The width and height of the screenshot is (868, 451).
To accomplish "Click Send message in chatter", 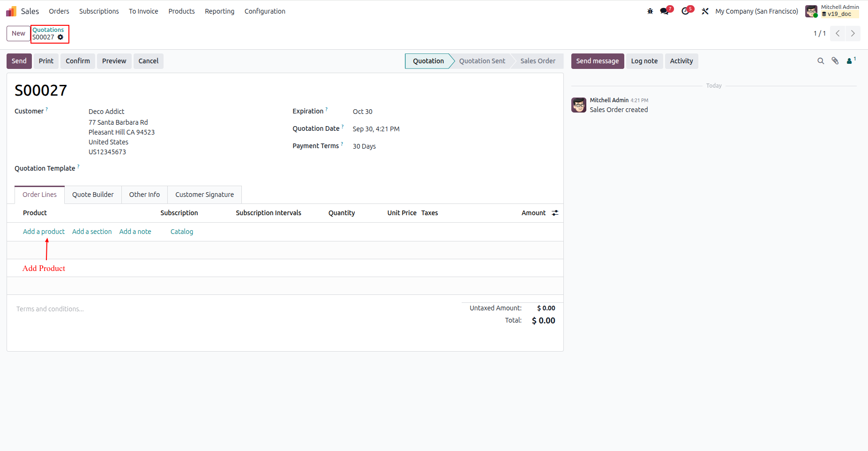I will click(598, 61).
